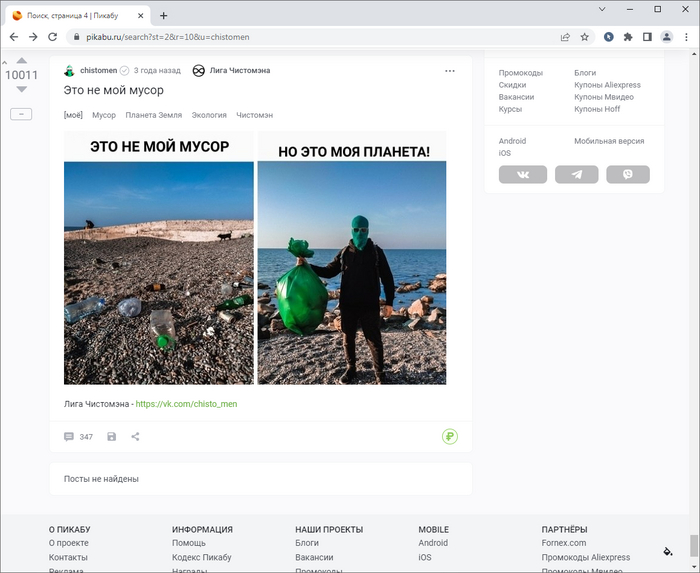Image resolution: width=700 pixels, height=573 pixels.
Task: Toggle the browser side panel
Action: pyautogui.click(x=647, y=37)
